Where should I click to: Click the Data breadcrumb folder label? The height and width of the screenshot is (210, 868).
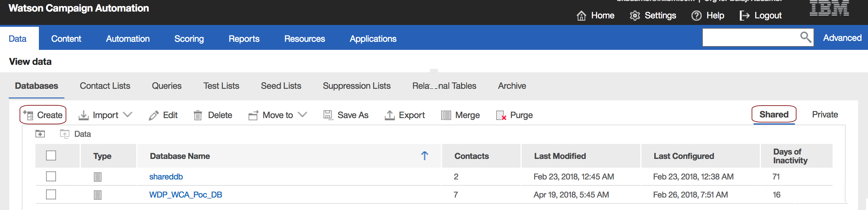coord(82,134)
